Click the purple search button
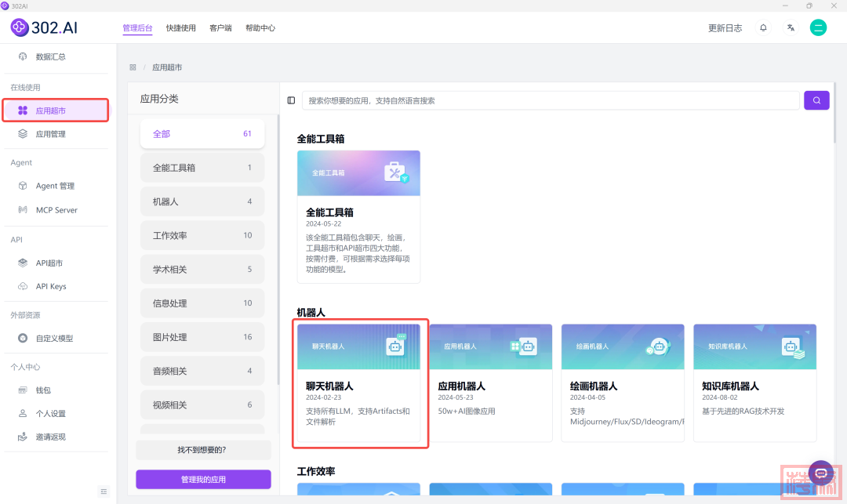Viewport: 847px width, 504px height. pyautogui.click(x=816, y=100)
